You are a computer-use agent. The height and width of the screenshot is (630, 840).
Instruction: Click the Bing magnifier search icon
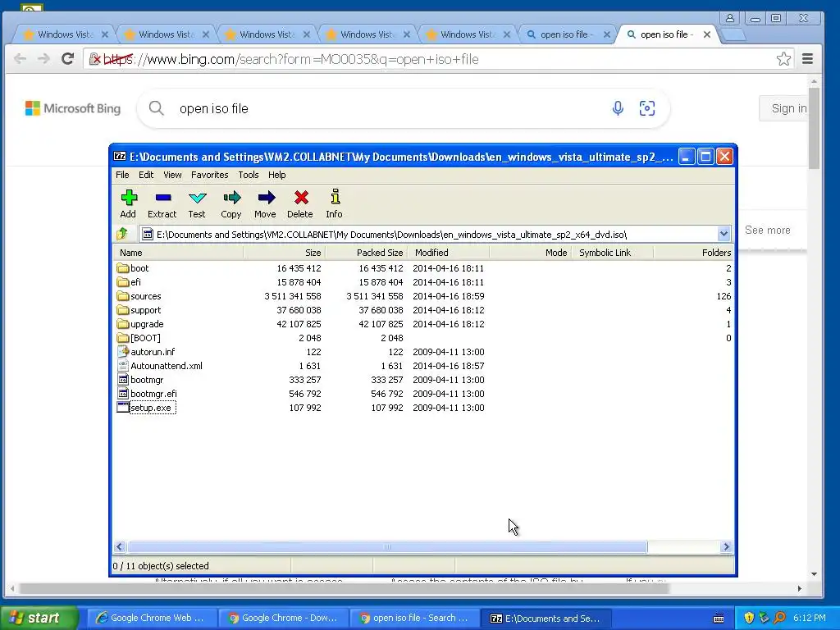[x=157, y=108]
